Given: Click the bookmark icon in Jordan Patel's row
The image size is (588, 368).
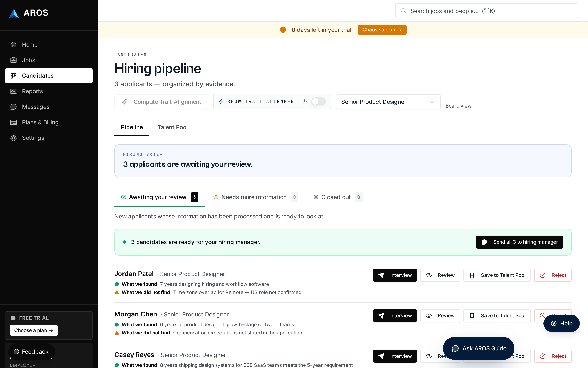Looking at the screenshot, I should [x=472, y=275].
